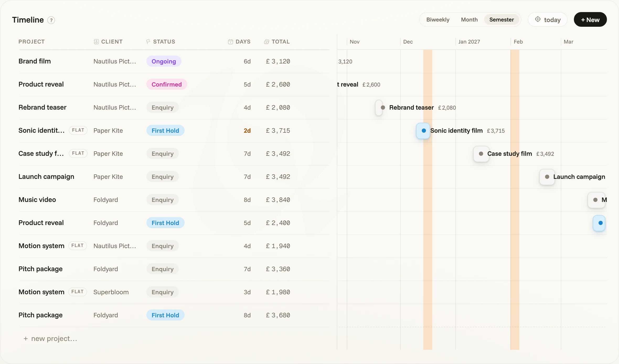This screenshot has width=619, height=364.
Task: Click the £1,940 total for Motion system
Action: [278, 246]
